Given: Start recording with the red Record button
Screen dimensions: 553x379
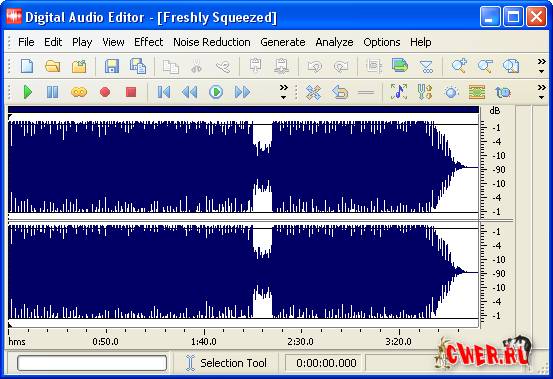Looking at the screenshot, I should 105,92.
